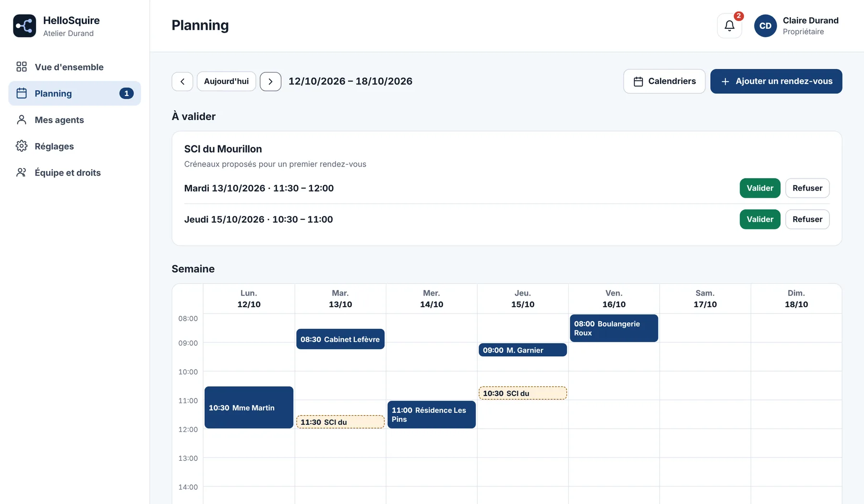Image resolution: width=864 pixels, height=504 pixels.
Task: Click the Équipe et droits people icon
Action: [22, 172]
